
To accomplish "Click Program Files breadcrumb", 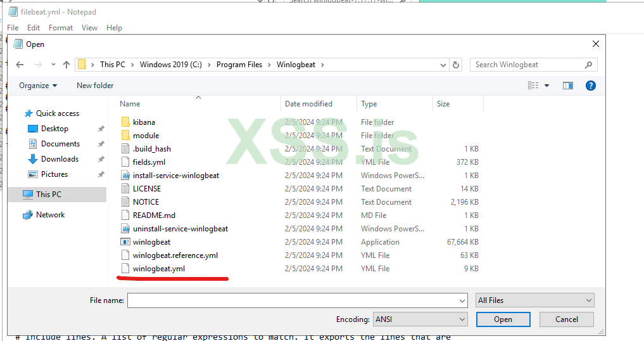I will 239,65.
